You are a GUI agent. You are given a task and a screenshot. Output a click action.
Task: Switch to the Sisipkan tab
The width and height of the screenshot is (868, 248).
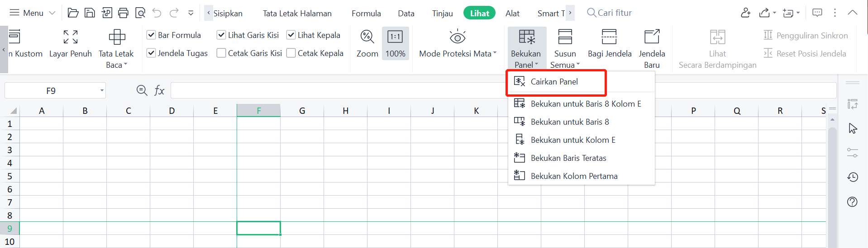pos(228,13)
